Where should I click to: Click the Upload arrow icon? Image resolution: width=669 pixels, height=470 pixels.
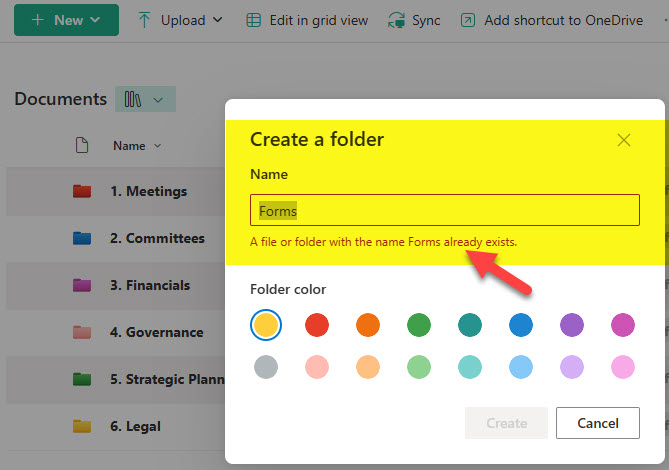coord(144,20)
